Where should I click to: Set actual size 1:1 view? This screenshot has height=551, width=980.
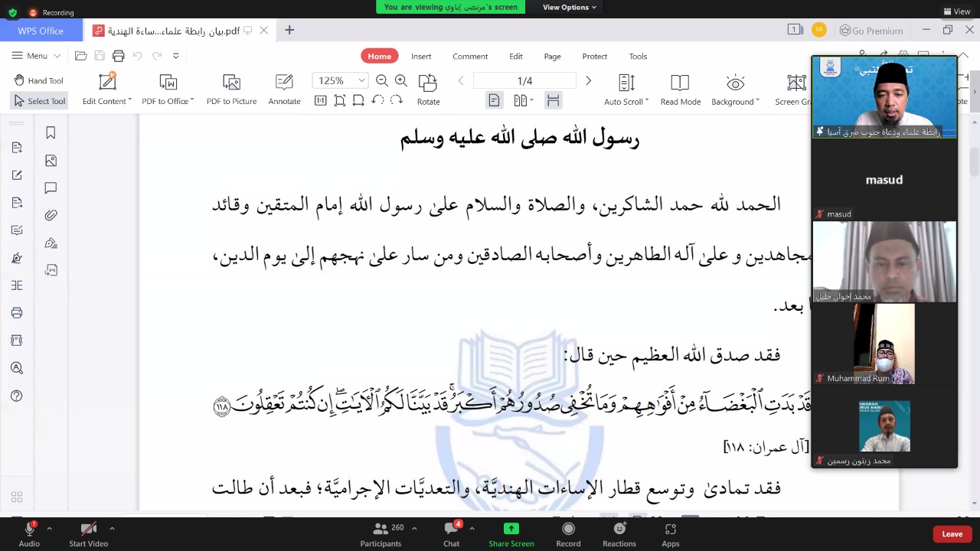pyautogui.click(x=321, y=101)
